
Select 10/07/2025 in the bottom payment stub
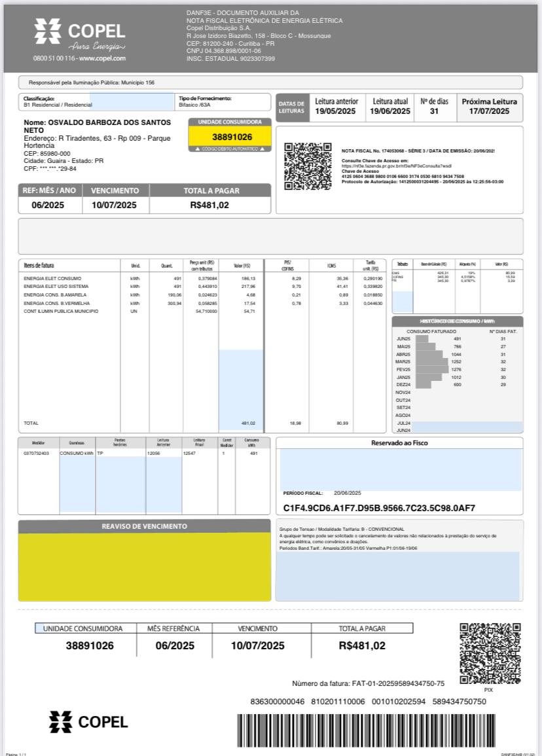[257, 645]
